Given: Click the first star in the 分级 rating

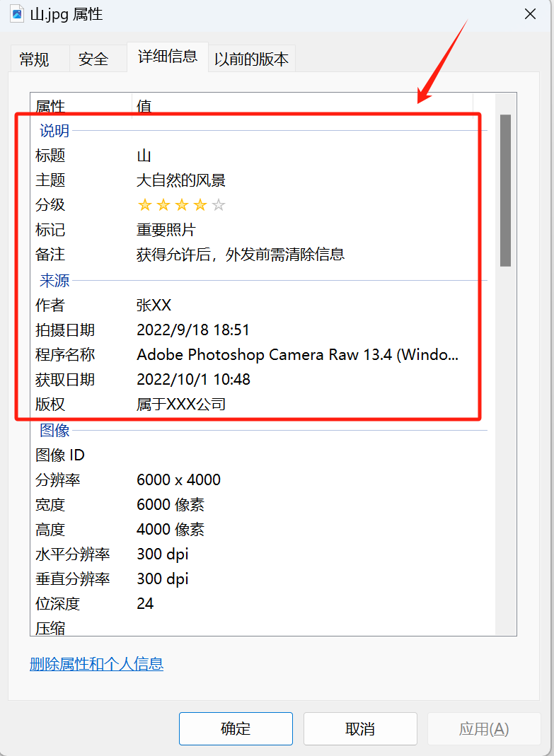Looking at the screenshot, I should pyautogui.click(x=144, y=204).
